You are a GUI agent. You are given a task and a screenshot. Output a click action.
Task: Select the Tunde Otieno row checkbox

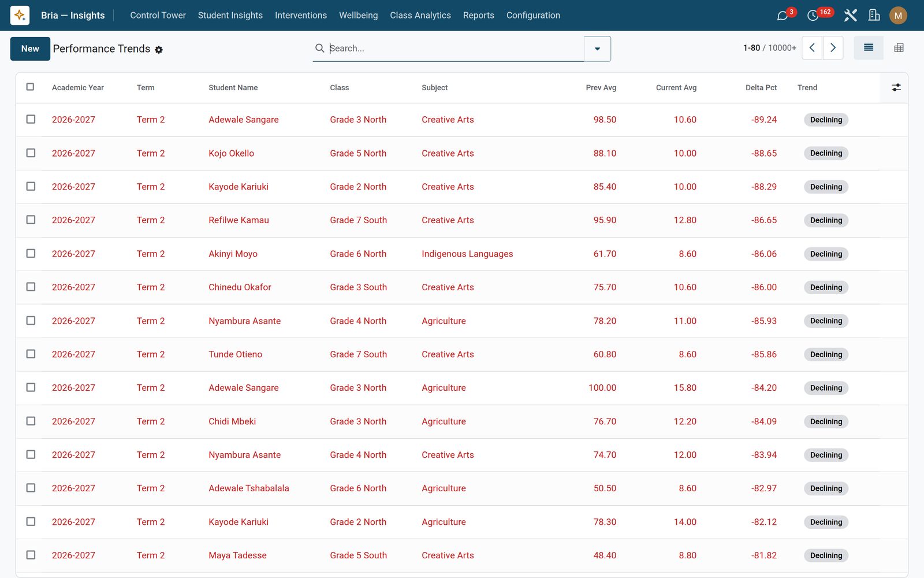tap(31, 354)
